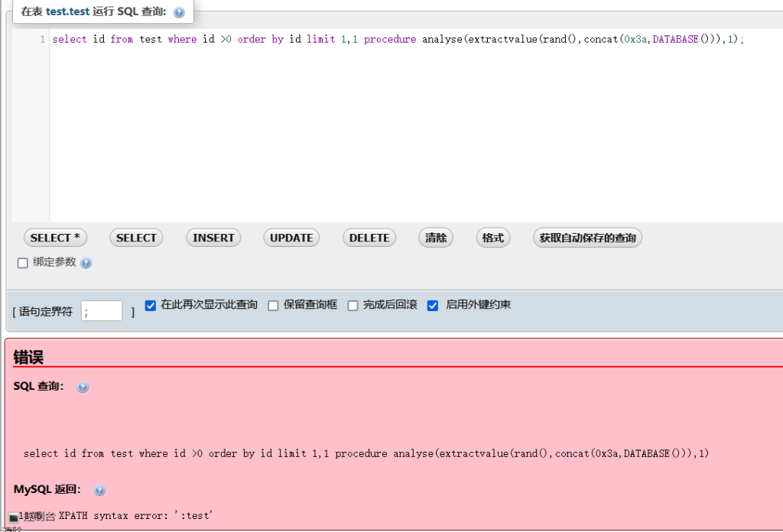
Task: Click the help icon beside 绑定参数
Action: (84, 264)
